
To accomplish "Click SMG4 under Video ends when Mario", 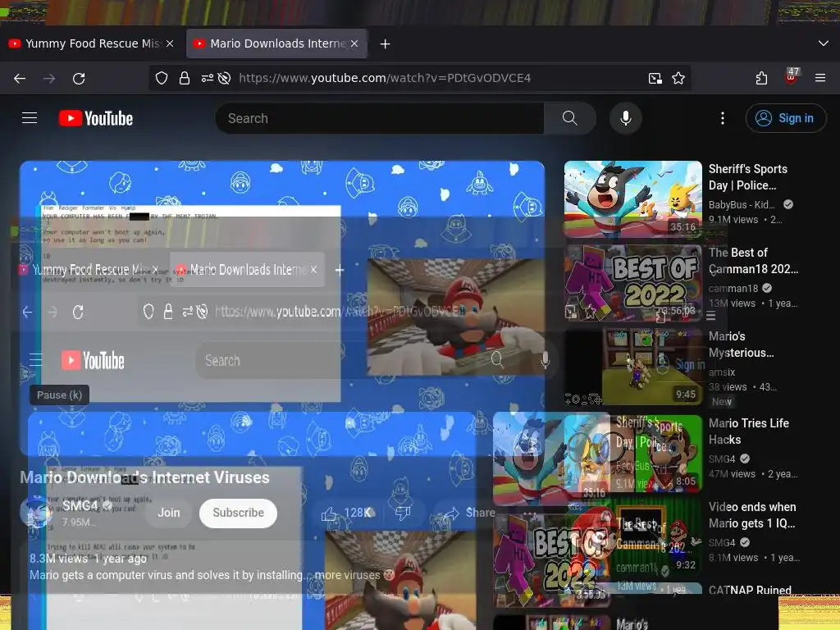I will click(x=722, y=543).
